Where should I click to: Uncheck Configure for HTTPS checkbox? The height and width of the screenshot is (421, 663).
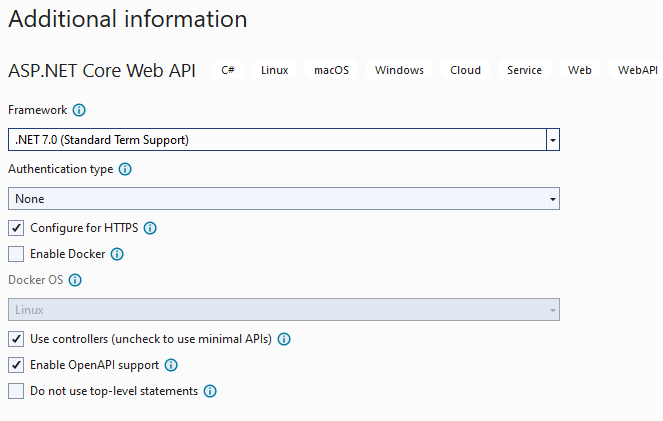[x=16, y=228]
